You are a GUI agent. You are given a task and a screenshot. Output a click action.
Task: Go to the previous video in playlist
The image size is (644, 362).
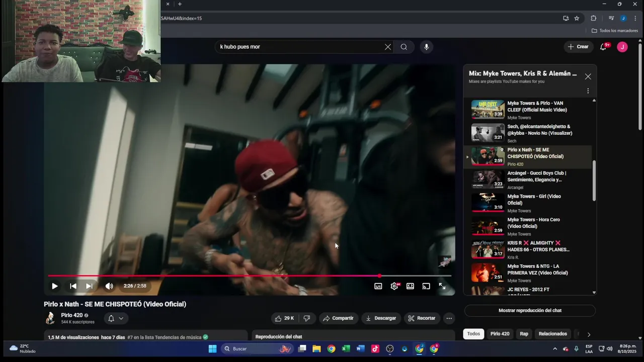pos(73,286)
